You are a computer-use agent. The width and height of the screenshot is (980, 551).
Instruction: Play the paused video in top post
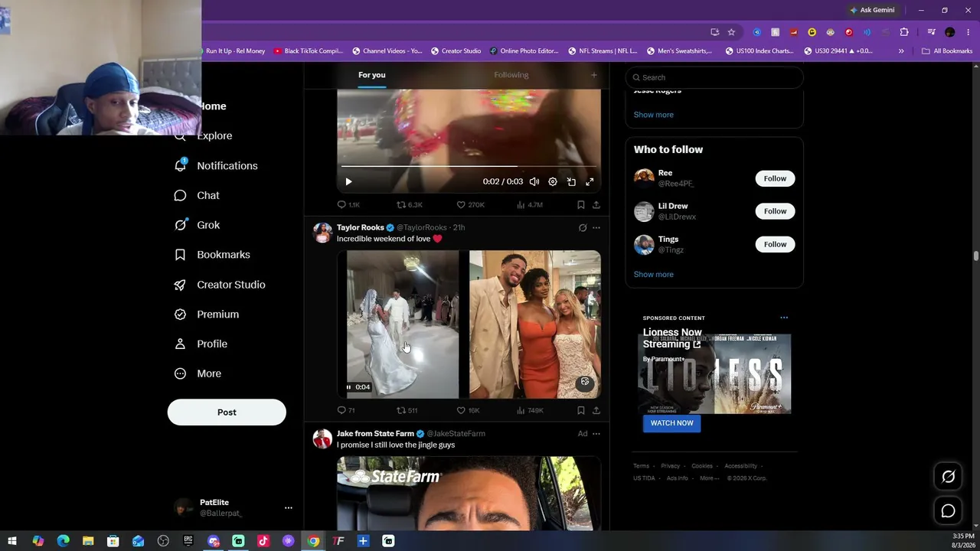348,181
